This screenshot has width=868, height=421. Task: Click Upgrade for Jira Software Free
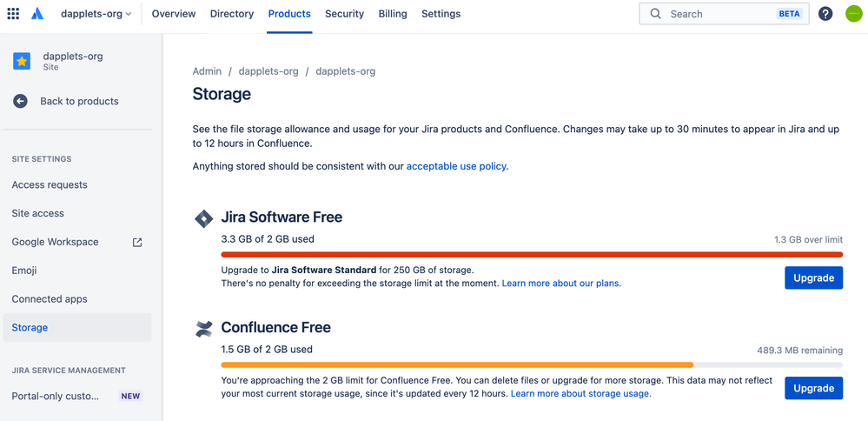[x=814, y=278]
